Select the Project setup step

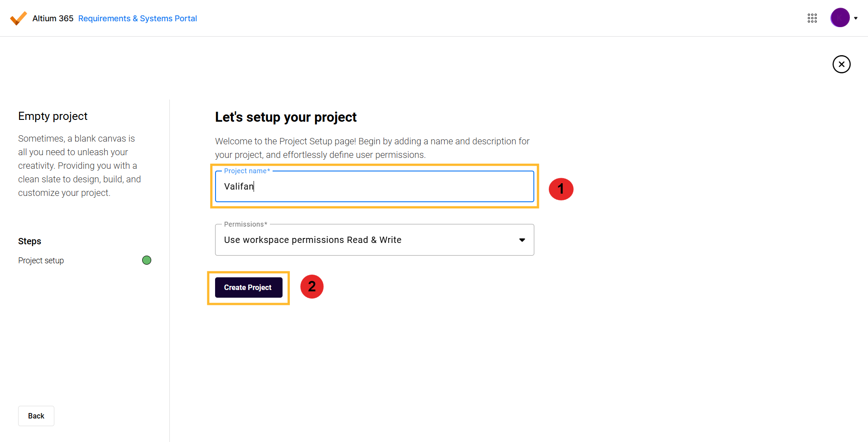41,261
